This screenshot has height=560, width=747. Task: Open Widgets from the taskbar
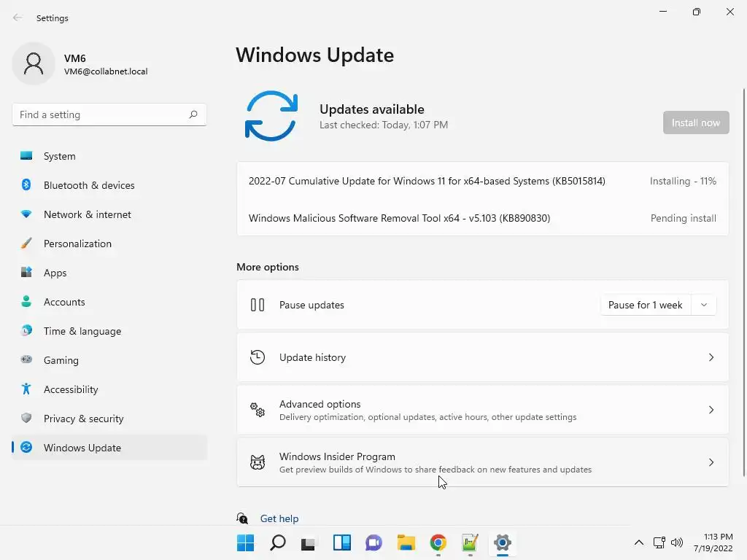341,542
